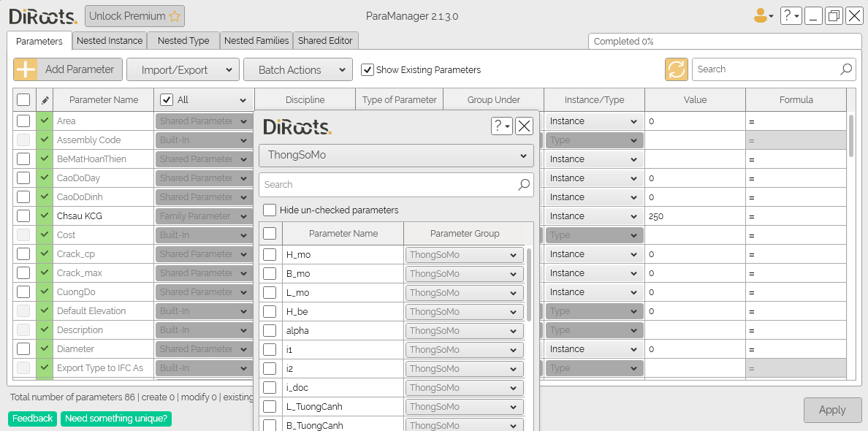Switch to the Nested Instance tab

110,40
